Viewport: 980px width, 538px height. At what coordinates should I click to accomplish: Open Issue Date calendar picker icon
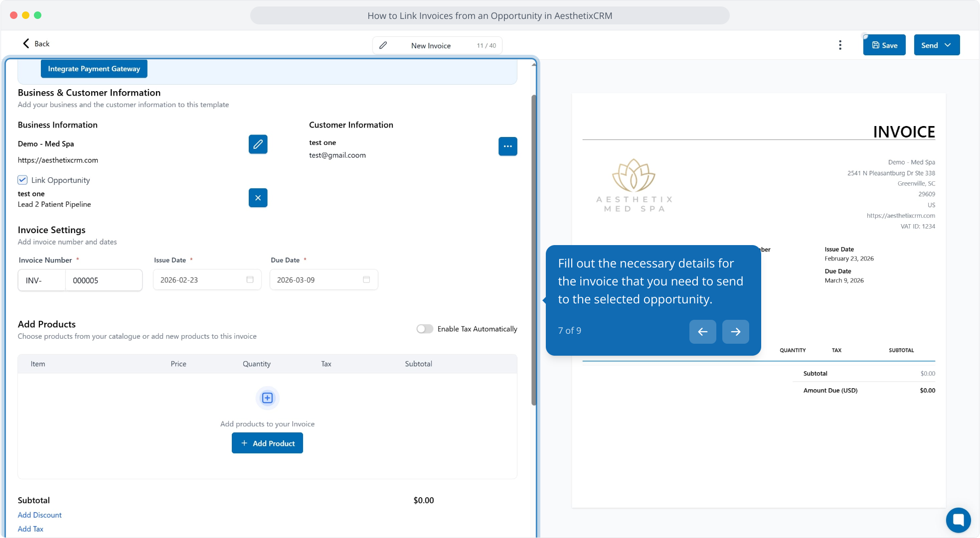(250, 280)
